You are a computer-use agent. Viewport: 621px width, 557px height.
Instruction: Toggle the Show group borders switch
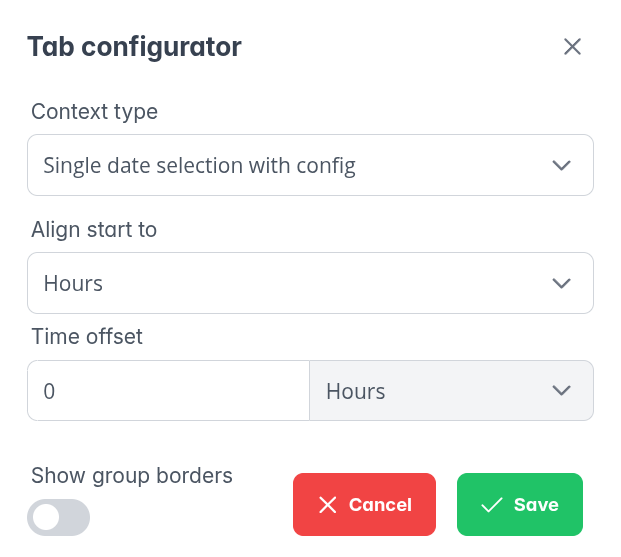click(x=59, y=517)
